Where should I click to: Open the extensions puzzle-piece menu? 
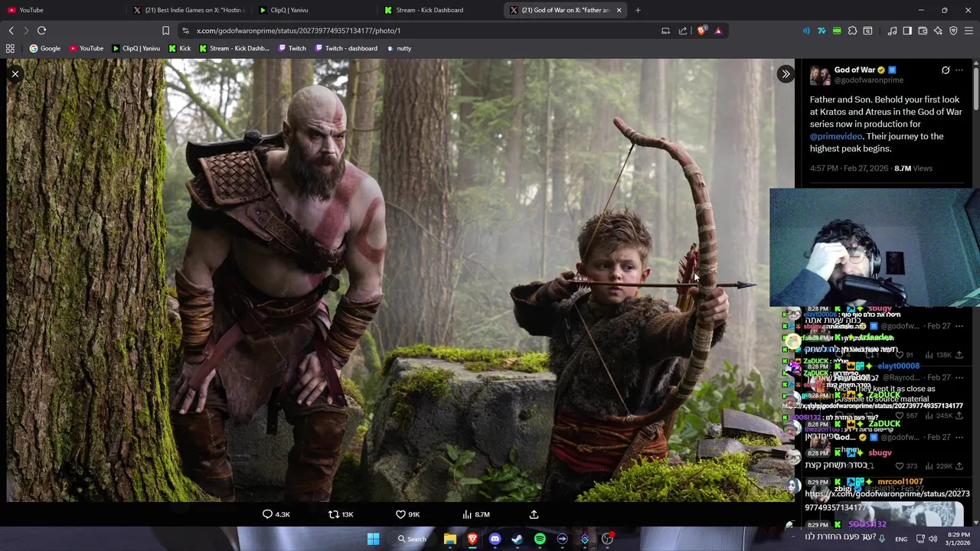852,31
